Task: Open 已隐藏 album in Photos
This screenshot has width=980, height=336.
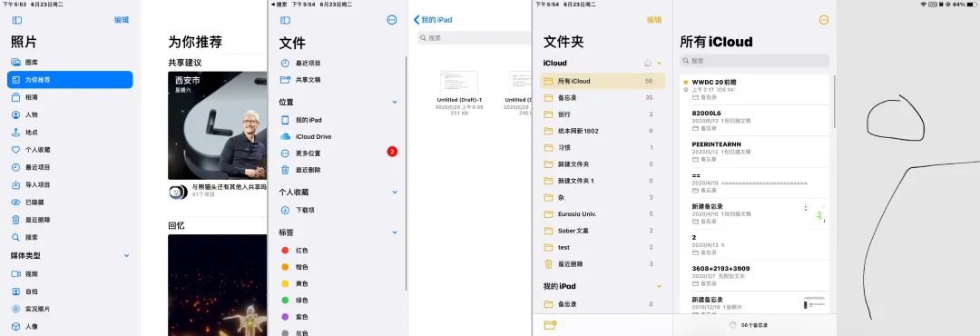Action: coord(70,203)
